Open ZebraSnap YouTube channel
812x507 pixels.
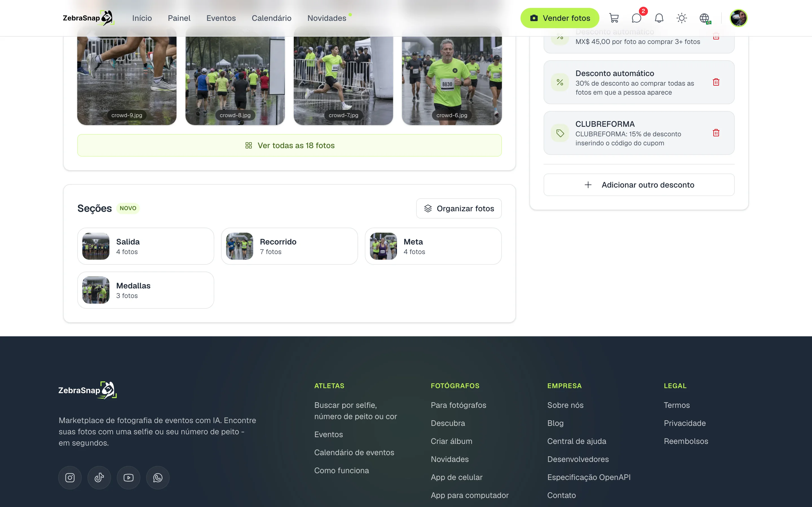128,477
